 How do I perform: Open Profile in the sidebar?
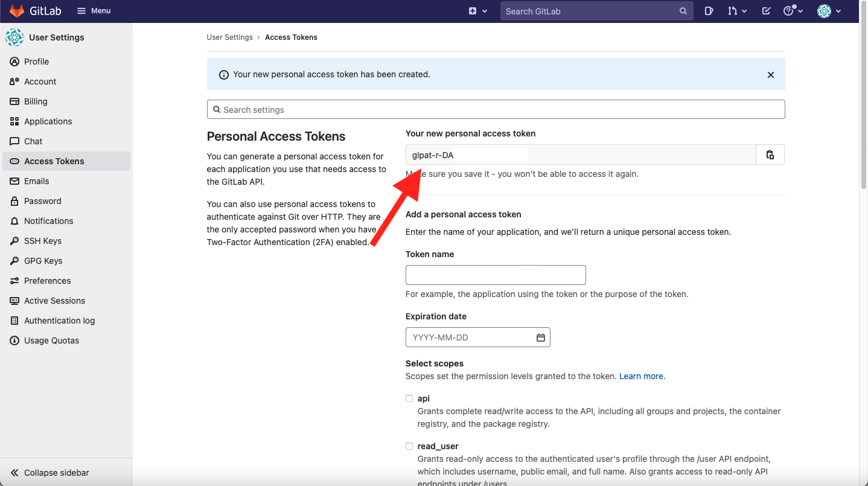click(x=66, y=62)
